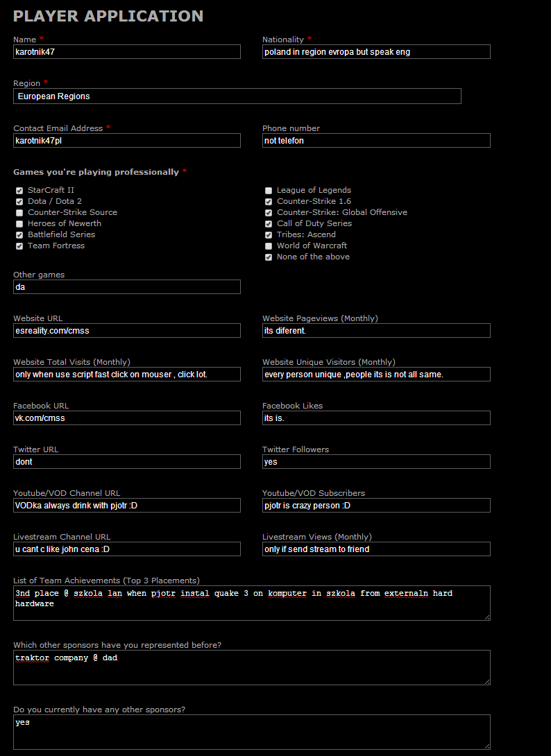
Task: Check the Heroes of Newerth option
Action: click(19, 223)
